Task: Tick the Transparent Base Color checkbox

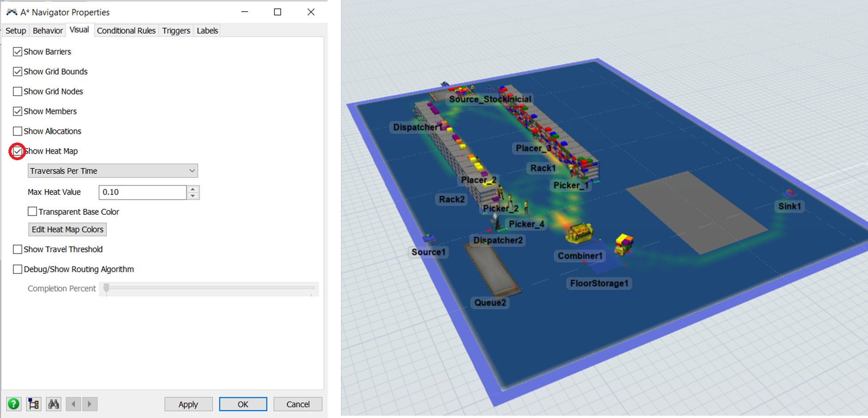Action: (32, 212)
